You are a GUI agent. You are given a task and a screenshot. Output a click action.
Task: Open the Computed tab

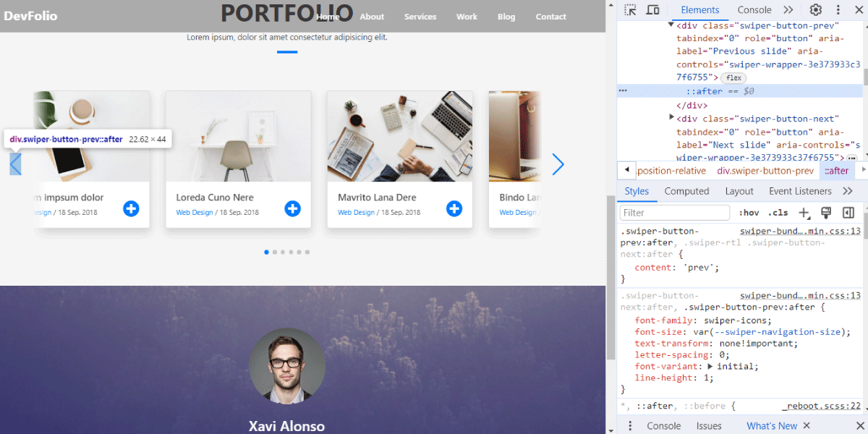coord(686,191)
